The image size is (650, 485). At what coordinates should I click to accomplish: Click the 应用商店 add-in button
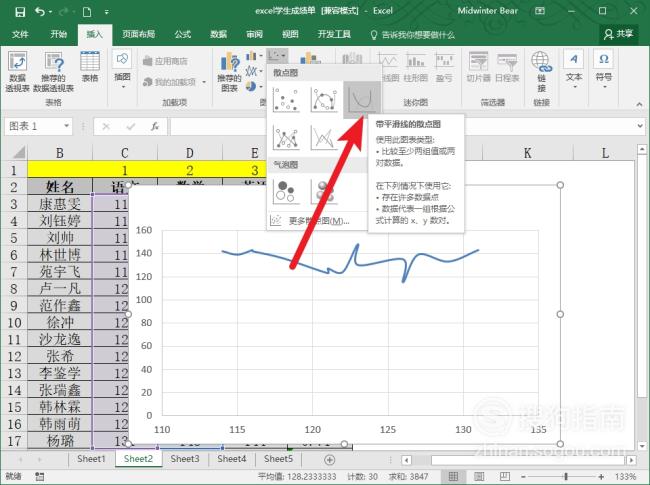click(x=165, y=61)
